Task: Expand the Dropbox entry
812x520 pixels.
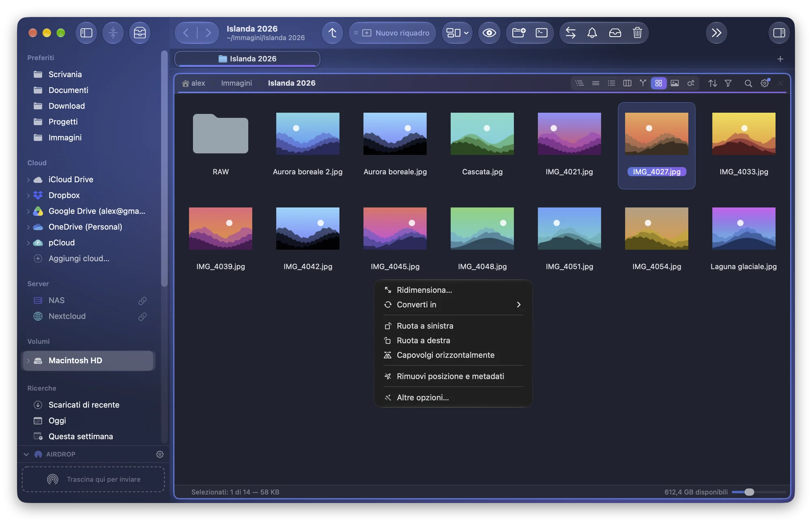Action: (x=28, y=195)
